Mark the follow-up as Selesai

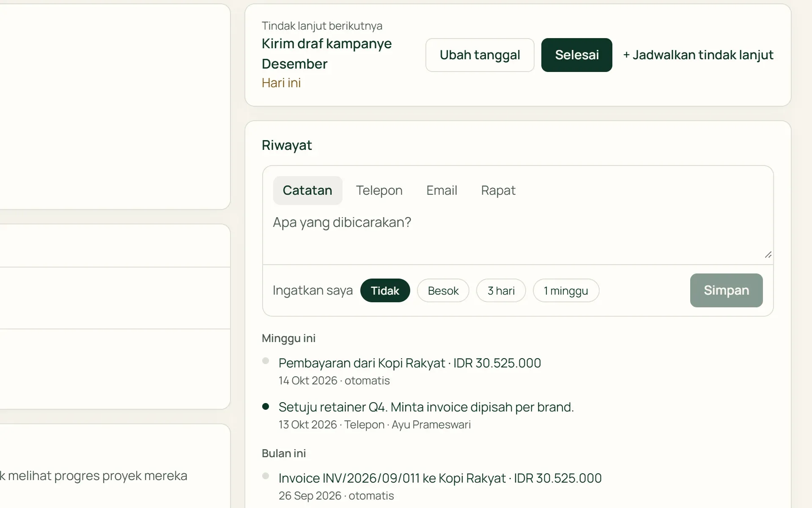[x=576, y=55]
